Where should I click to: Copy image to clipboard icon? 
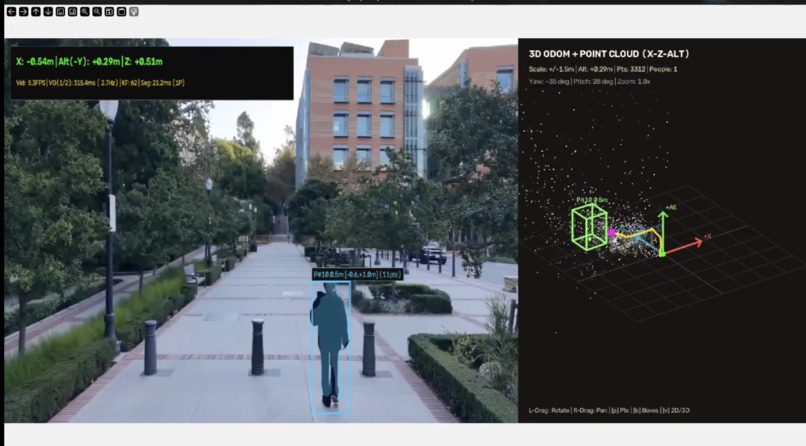121,11
